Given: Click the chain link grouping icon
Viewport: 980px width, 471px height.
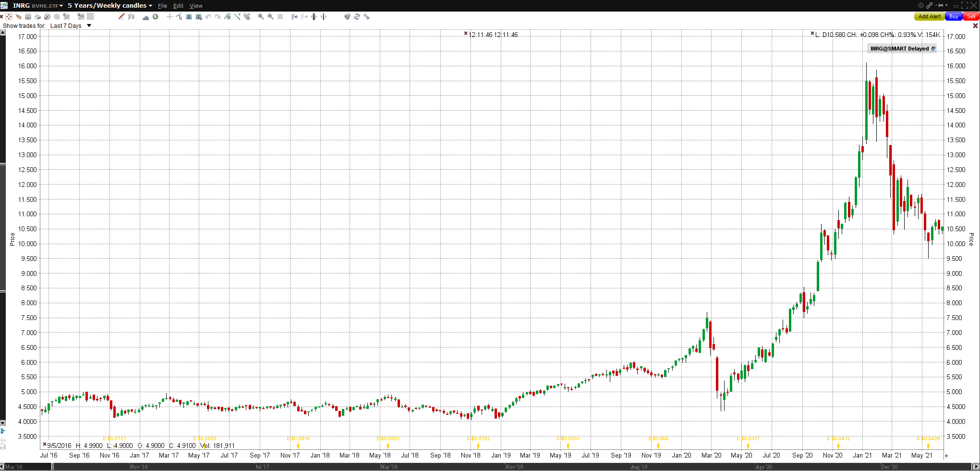Looking at the screenshot, I should (x=929, y=5).
